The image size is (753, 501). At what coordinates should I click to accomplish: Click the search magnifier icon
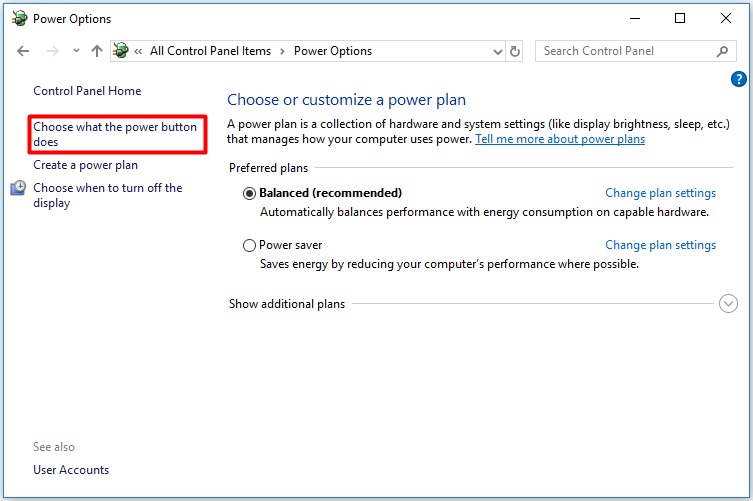[722, 51]
